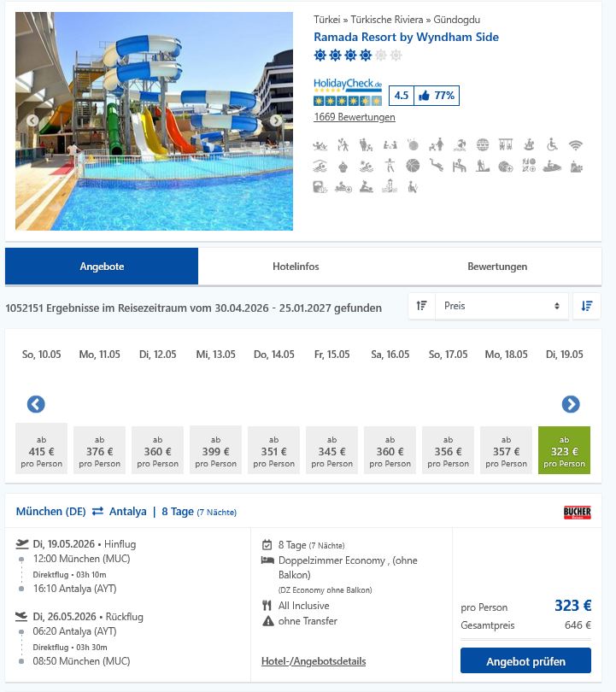Show previous hotel photo with left arrow
This screenshot has width=616, height=692.
coord(32,120)
